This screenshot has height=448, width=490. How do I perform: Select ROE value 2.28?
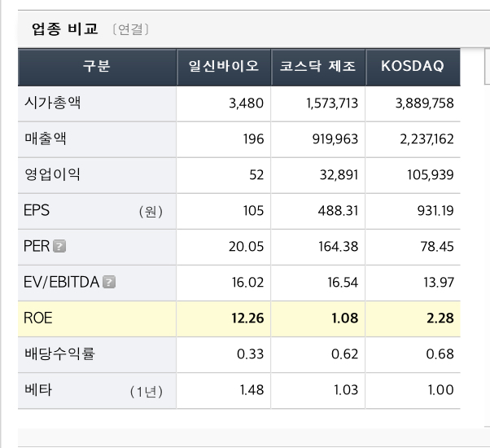(x=440, y=318)
